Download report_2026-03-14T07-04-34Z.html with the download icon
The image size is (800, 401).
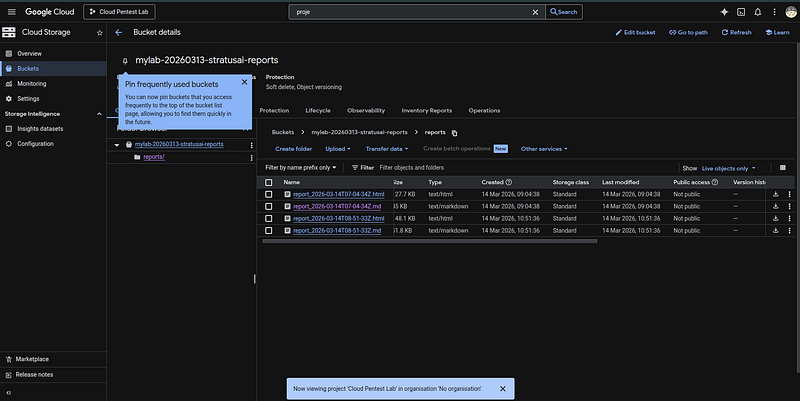point(776,194)
